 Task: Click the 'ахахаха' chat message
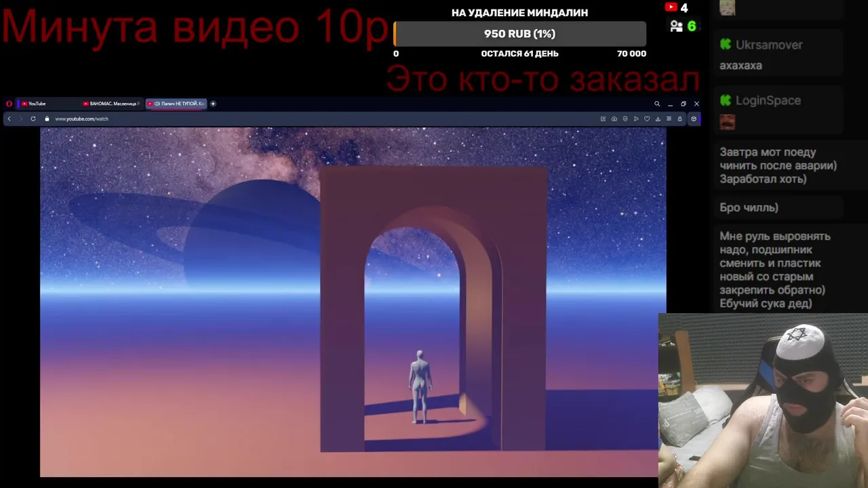tap(741, 66)
